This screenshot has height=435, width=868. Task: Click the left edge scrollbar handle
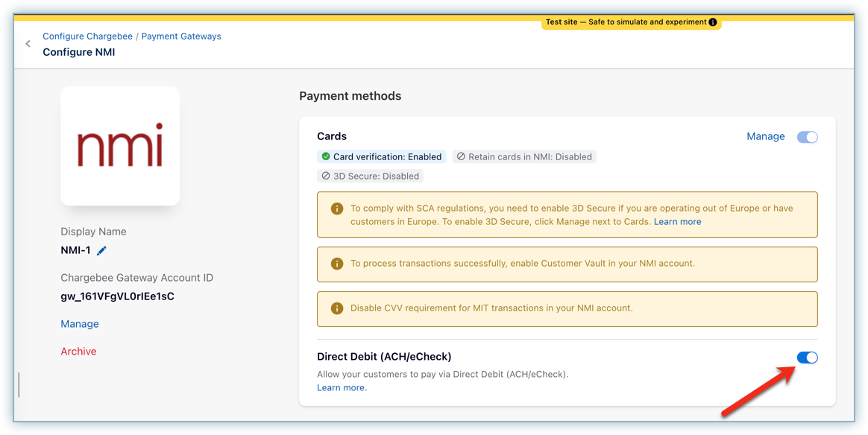tap(19, 384)
